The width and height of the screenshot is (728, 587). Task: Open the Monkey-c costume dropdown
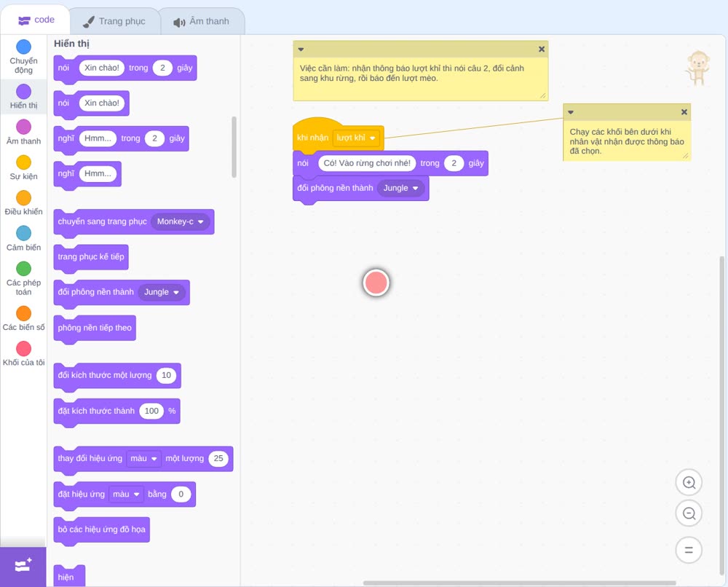[180, 221]
